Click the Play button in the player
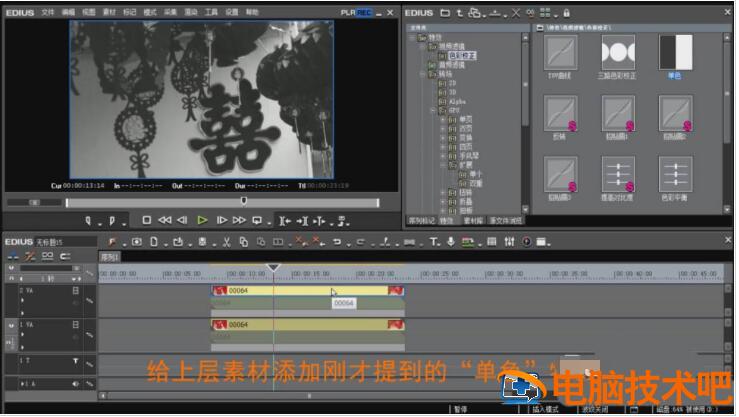The width and height of the screenshot is (739, 417). pyautogui.click(x=202, y=220)
